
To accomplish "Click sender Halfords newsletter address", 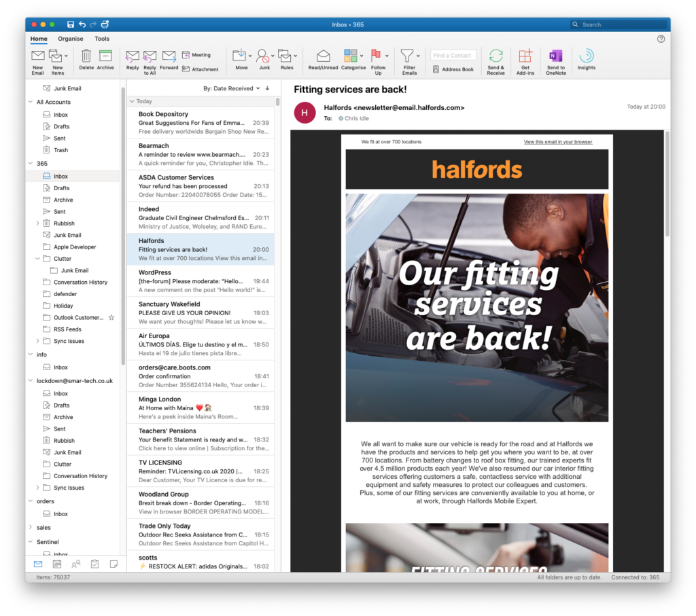I will [394, 108].
